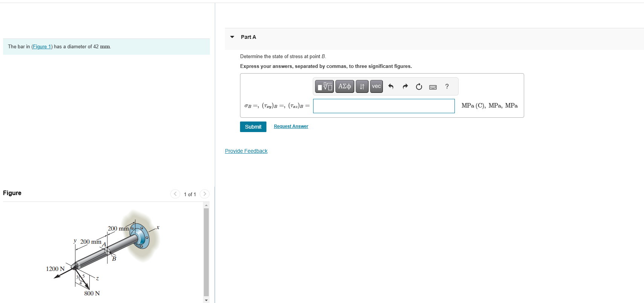Insert vector notation with vec button
Screen dimensions: 644x303
click(x=376, y=86)
